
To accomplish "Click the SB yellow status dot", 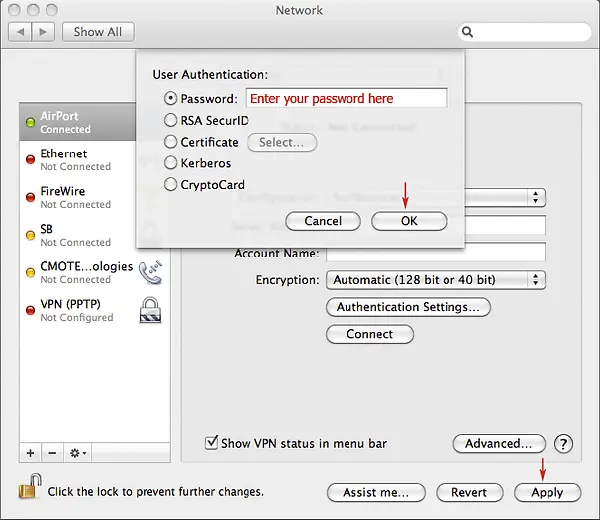I will (x=30, y=235).
